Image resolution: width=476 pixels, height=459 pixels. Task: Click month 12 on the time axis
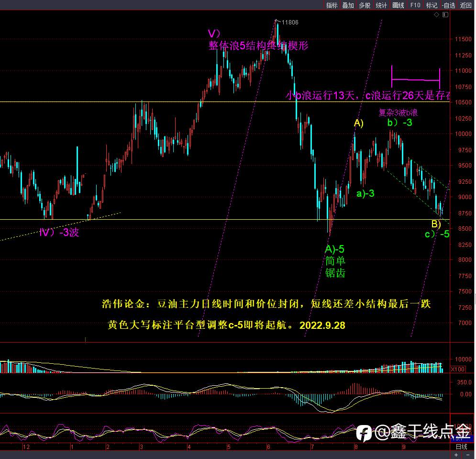point(26,447)
